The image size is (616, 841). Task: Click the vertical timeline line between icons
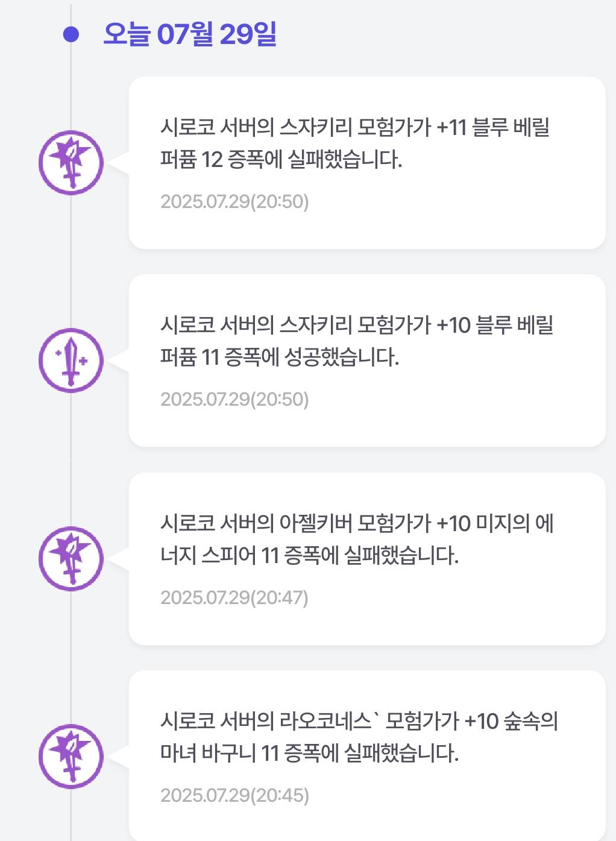pyautogui.click(x=71, y=262)
